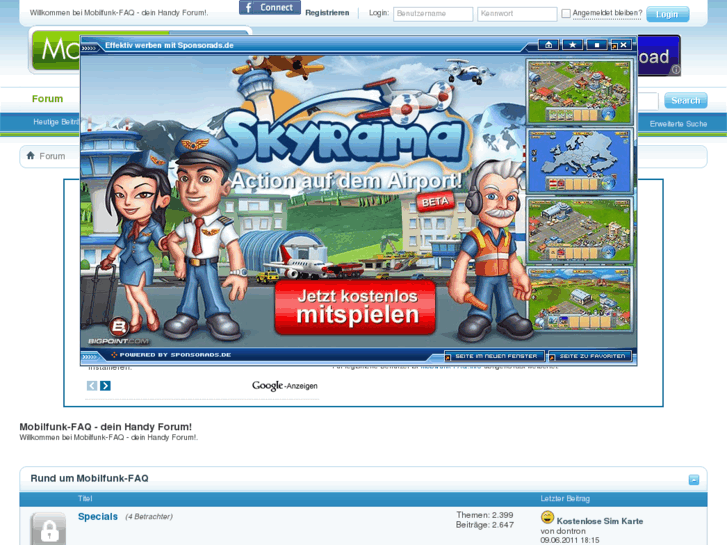
Task: Click the Letzter Beitrag column header
Action: coord(565,499)
